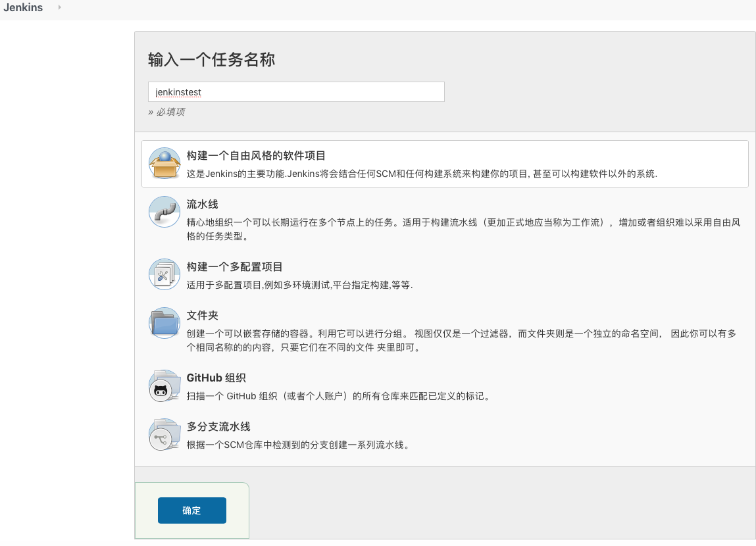Click the freestyle project box icon
Screen dimensions: 756x546
[x=164, y=163]
